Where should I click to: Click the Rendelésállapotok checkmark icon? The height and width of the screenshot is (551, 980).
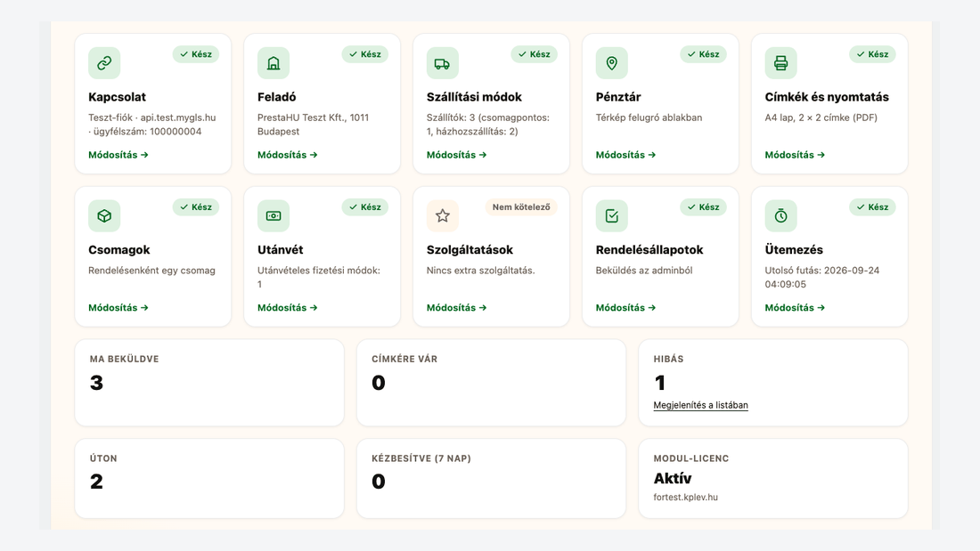pos(612,215)
